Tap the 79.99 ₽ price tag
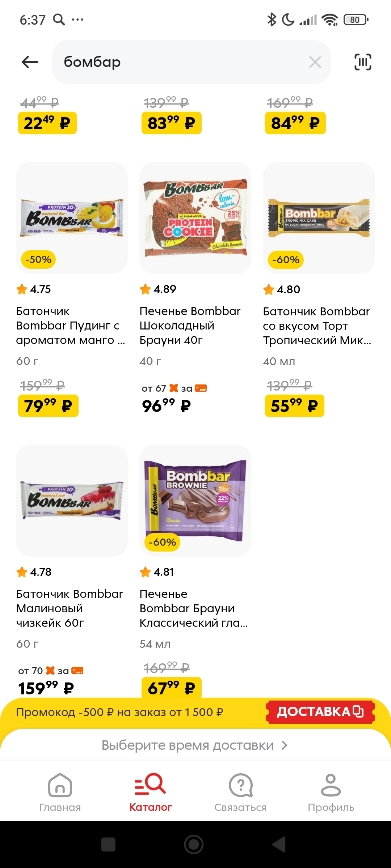 tap(48, 406)
